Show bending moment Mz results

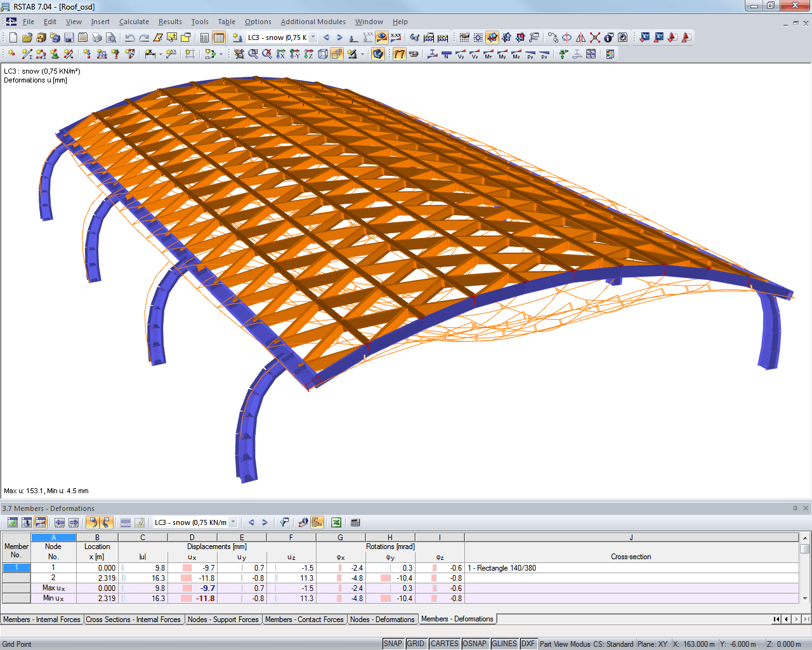[x=516, y=54]
